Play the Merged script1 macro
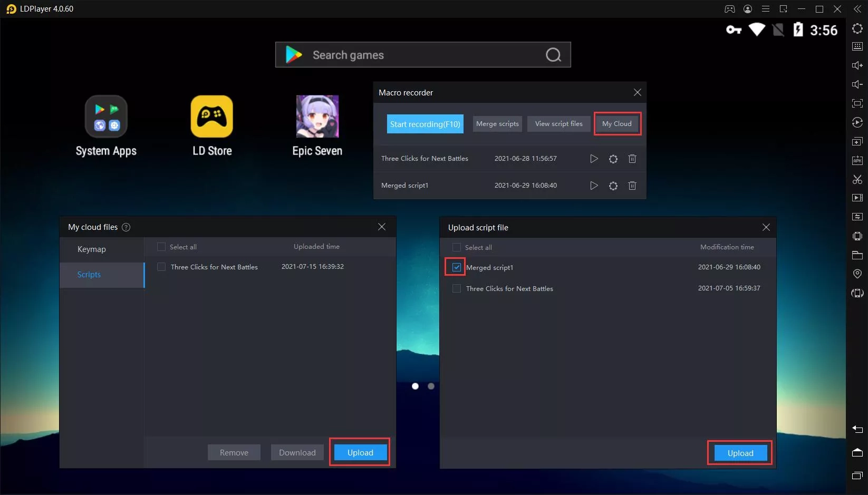 (x=594, y=185)
